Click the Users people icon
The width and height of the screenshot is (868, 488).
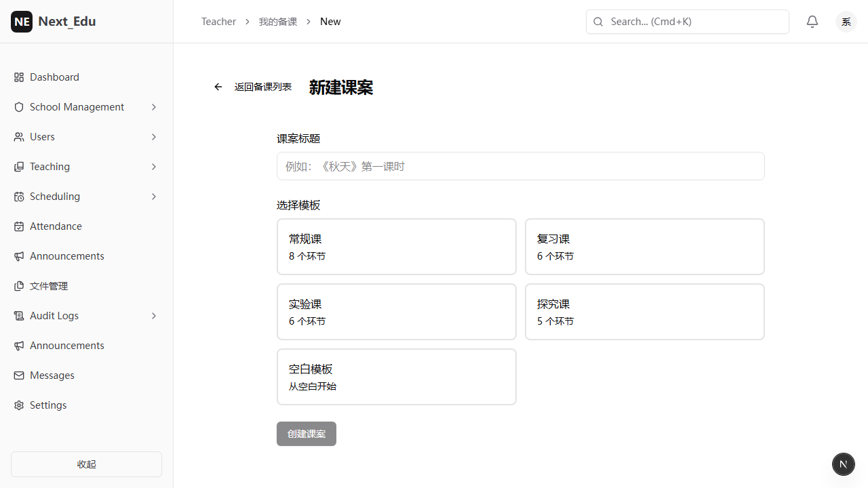[19, 137]
